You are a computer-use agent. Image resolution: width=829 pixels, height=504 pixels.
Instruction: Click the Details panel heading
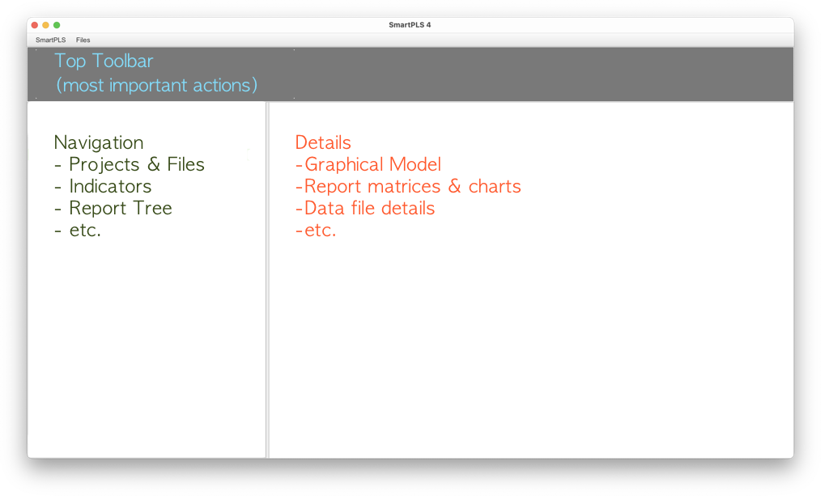(x=323, y=142)
